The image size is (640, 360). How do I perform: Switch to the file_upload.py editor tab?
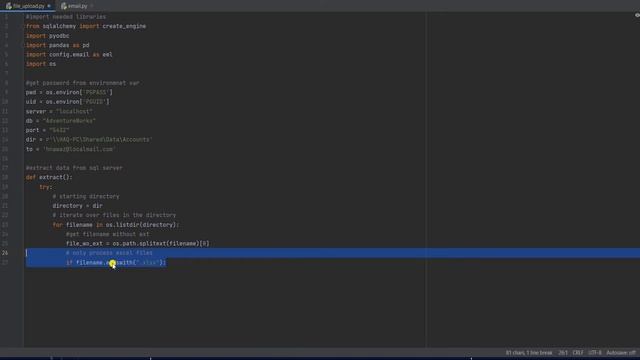(x=28, y=6)
